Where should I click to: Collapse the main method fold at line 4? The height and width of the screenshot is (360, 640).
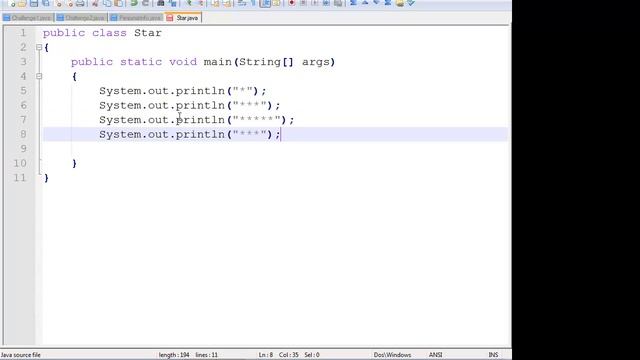39,76
